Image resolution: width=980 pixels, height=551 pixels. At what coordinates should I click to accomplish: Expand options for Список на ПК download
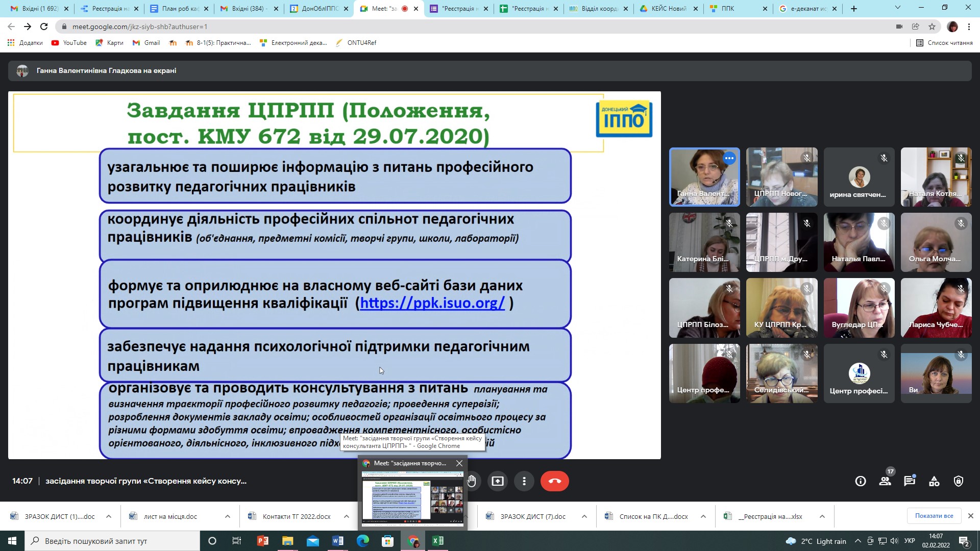click(x=703, y=516)
